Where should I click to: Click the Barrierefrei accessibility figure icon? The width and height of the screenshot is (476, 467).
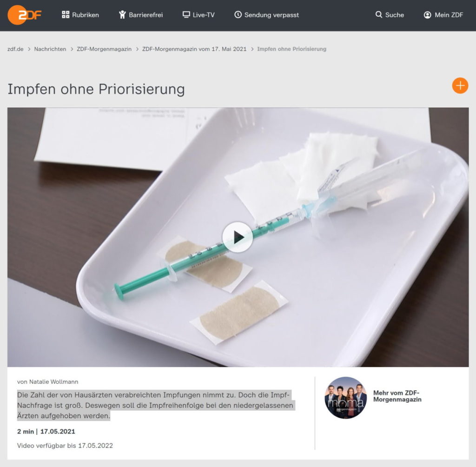click(x=122, y=14)
